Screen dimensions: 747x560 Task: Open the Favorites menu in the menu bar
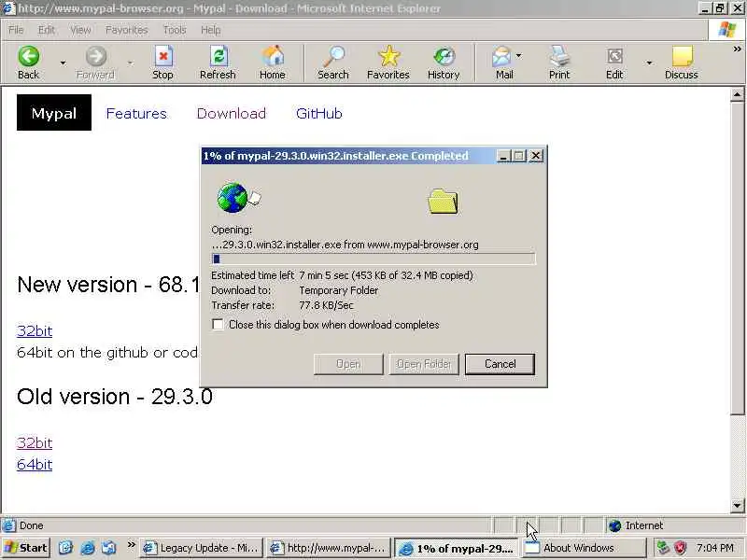[x=127, y=30]
